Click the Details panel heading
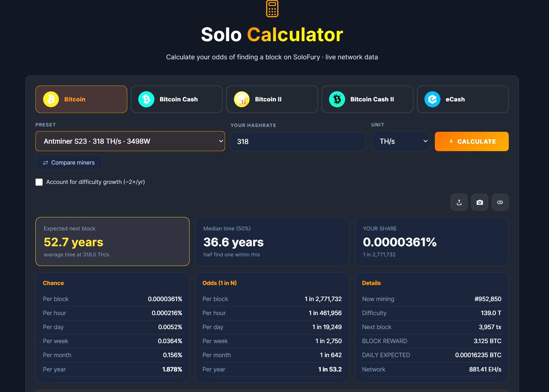 point(371,283)
